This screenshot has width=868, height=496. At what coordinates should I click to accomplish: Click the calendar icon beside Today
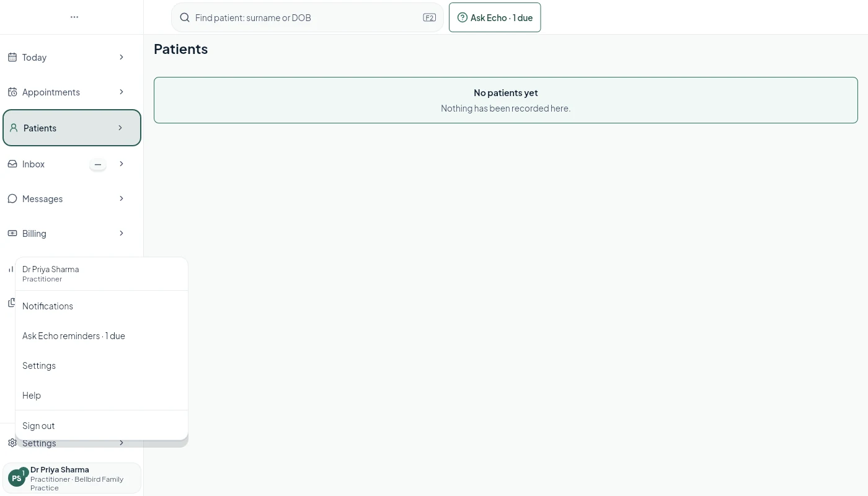coord(12,57)
